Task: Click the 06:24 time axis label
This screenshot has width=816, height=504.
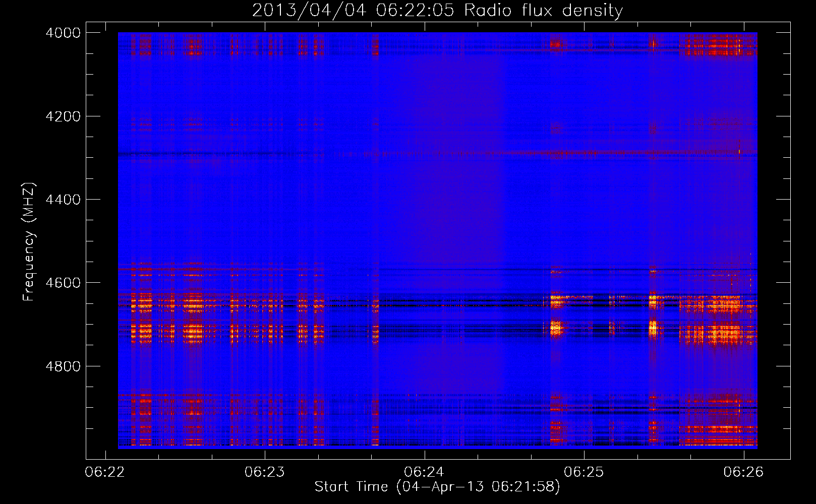Action: [424, 472]
